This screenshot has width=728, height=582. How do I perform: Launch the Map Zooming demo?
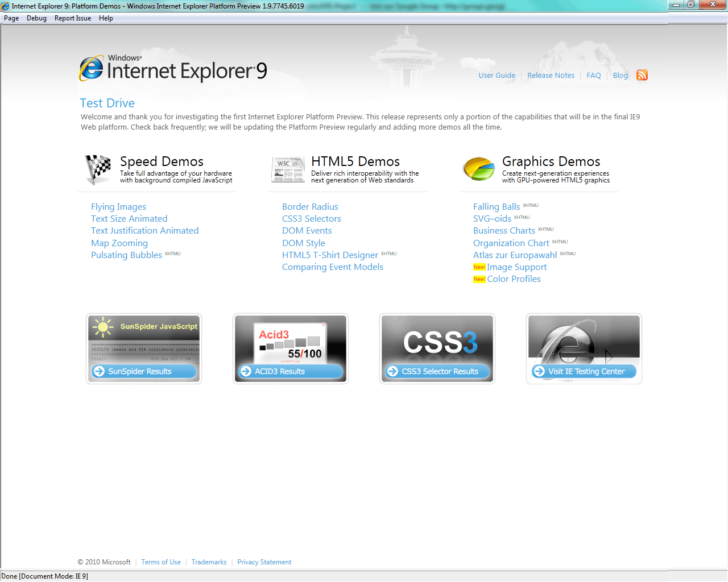(119, 243)
